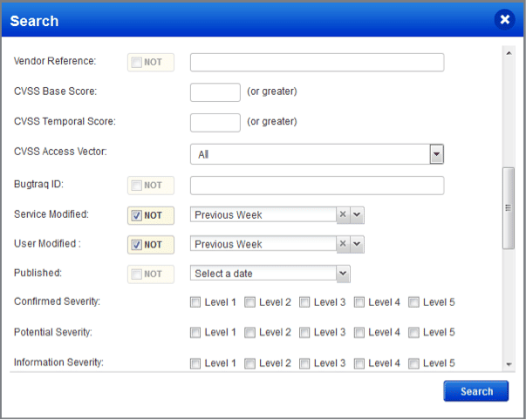
Task: Click the CVSS Base Score field
Action: pyautogui.click(x=215, y=92)
